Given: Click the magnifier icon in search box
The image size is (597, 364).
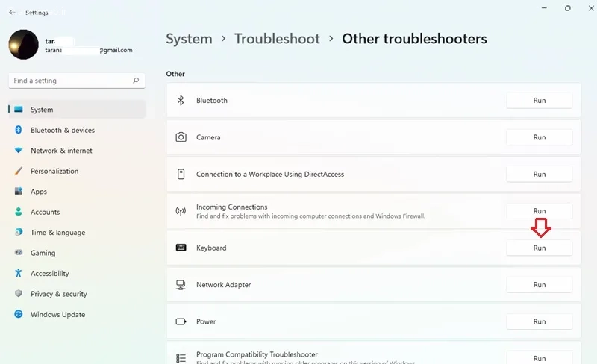Looking at the screenshot, I should [x=136, y=81].
